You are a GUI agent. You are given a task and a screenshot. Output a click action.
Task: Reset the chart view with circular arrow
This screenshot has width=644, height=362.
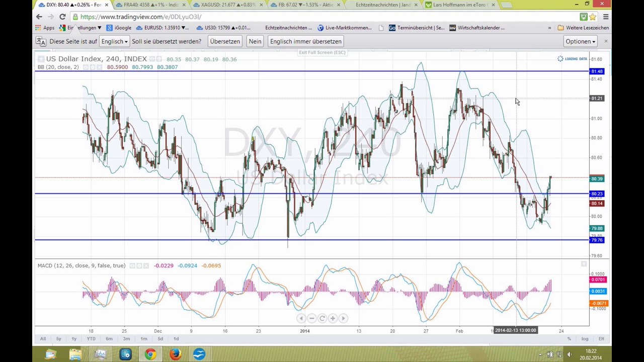(x=322, y=318)
